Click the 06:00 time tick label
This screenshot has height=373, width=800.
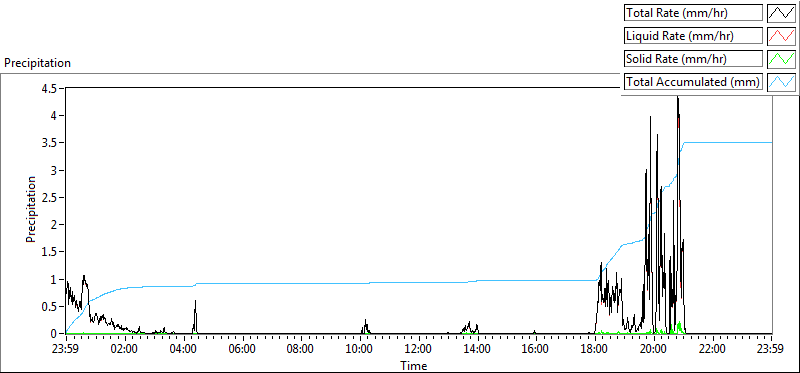tap(242, 349)
